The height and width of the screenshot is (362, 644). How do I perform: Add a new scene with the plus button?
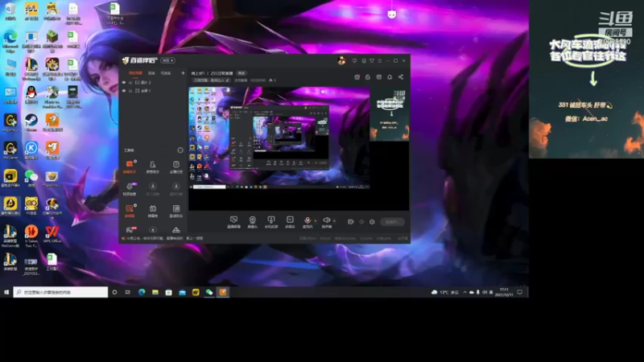coord(183,73)
